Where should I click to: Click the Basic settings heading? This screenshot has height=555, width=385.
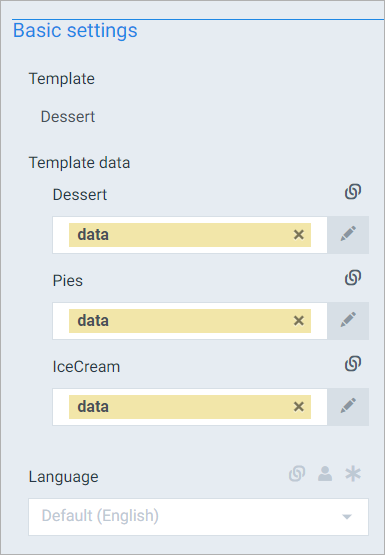tap(75, 31)
